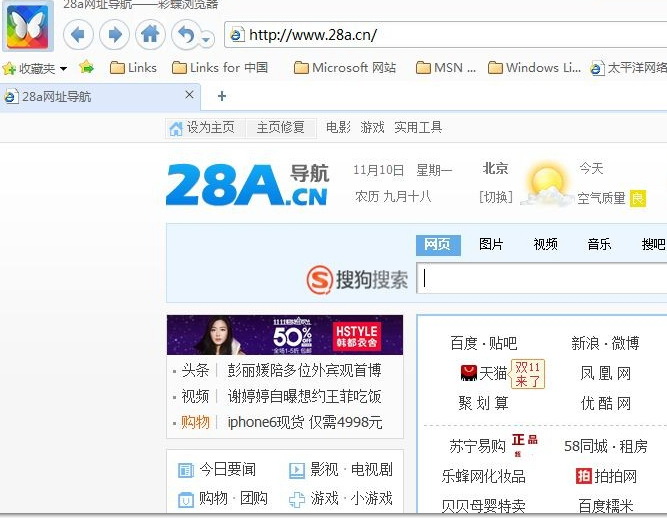Open the 百度糯米 link
Viewport: 667px width, 518px height.
click(x=606, y=506)
